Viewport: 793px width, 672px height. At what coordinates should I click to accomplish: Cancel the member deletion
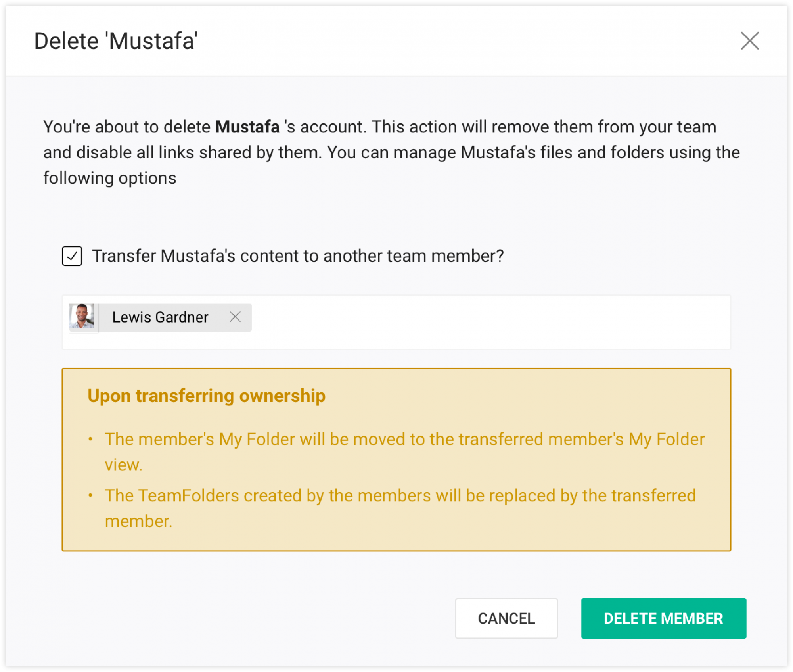506,618
